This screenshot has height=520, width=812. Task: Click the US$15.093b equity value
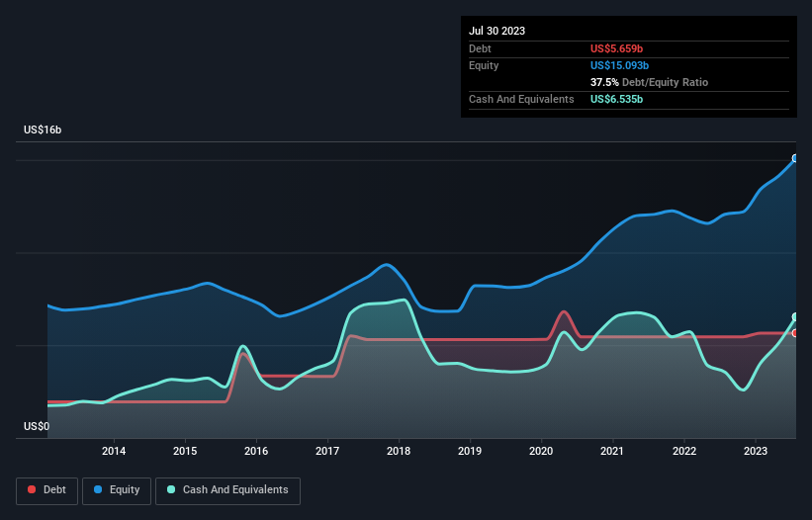[619, 65]
